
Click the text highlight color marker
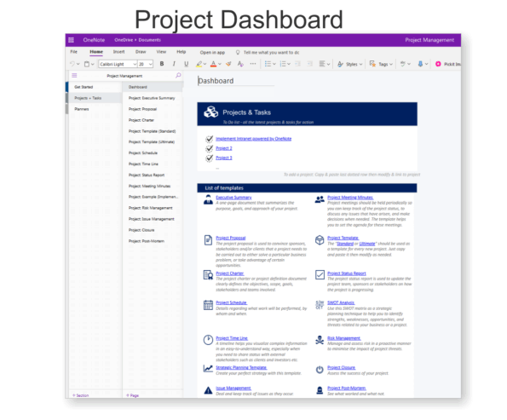pyautogui.click(x=199, y=64)
